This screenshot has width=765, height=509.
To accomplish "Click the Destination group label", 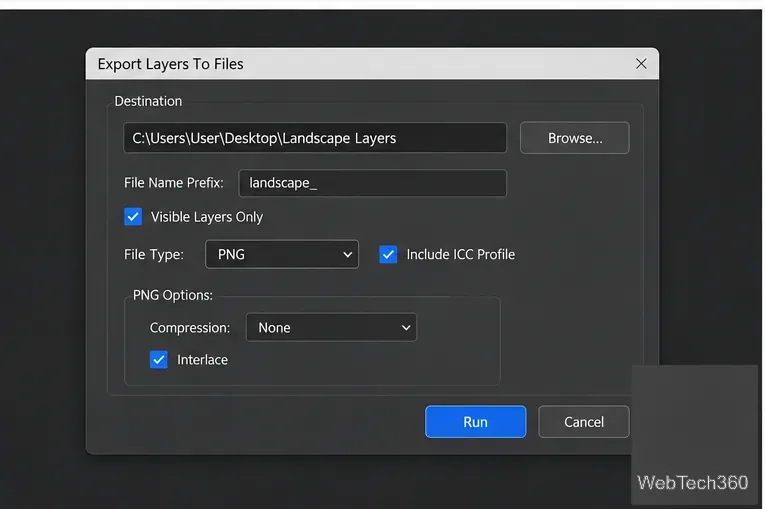I will (148, 101).
